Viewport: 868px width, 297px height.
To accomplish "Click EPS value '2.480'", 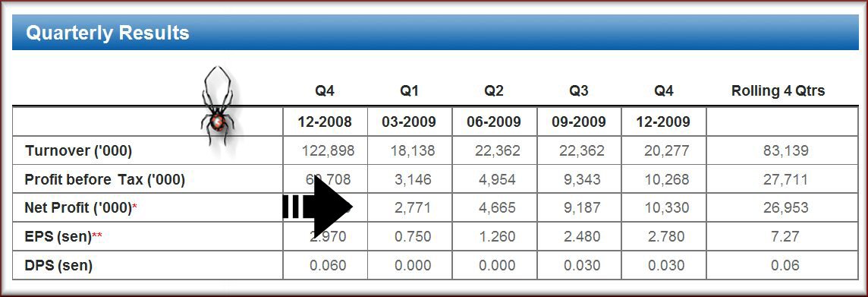I will pos(582,237).
